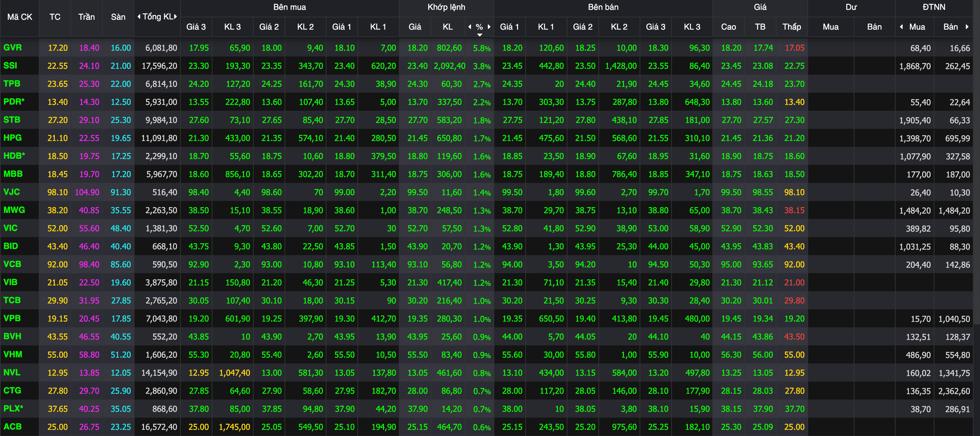The image size is (980, 436).
Task: Open MBB ticker symbol
Action: [13, 174]
